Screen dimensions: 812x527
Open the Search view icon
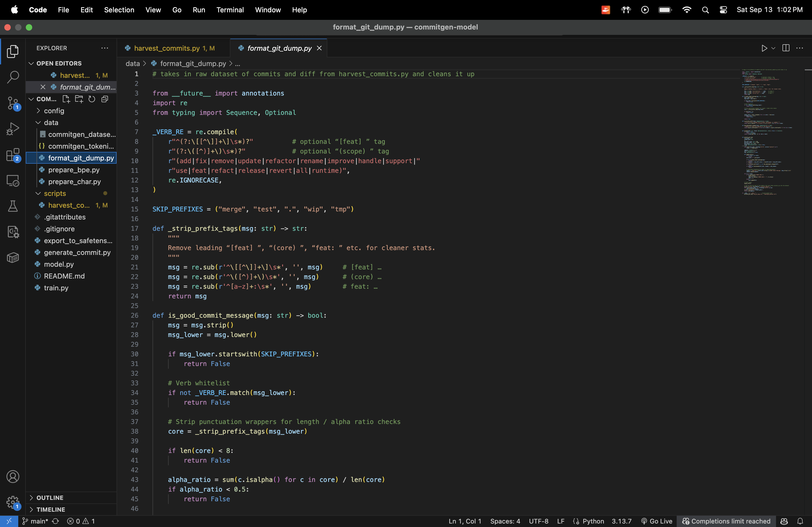13,77
